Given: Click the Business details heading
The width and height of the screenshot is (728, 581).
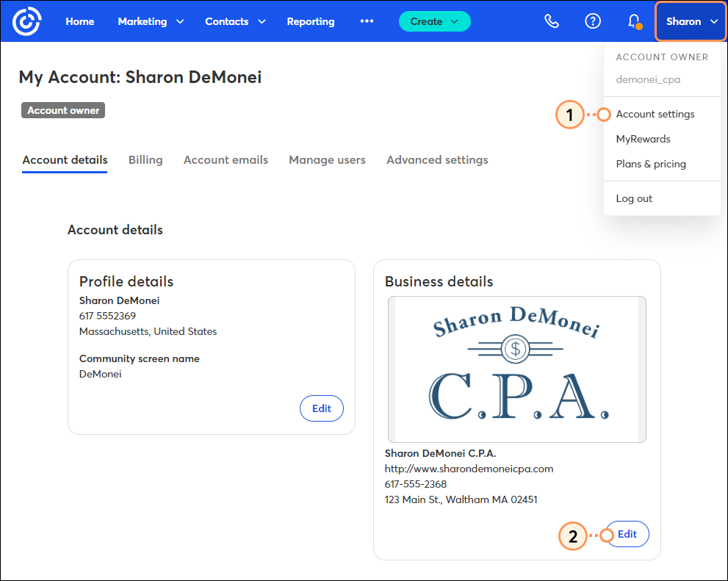Looking at the screenshot, I should (439, 281).
